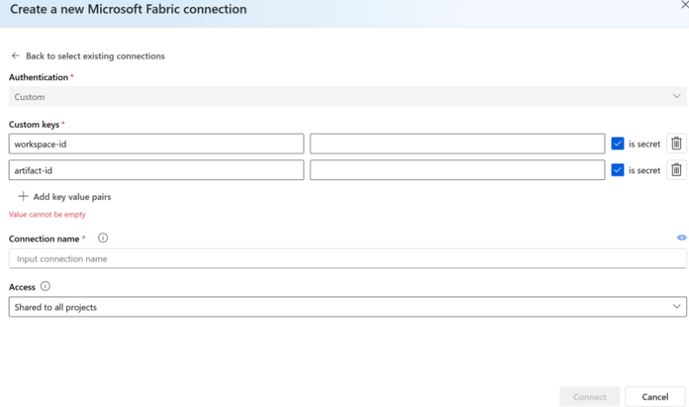Close the Create connection dialog
The width and height of the screenshot is (689, 407).
pos(685,4)
